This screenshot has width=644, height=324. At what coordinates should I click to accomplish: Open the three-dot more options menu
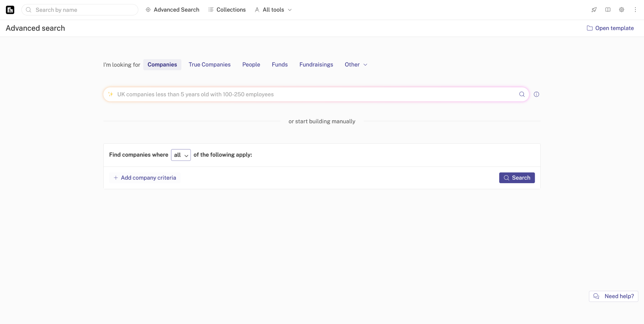coord(635,10)
